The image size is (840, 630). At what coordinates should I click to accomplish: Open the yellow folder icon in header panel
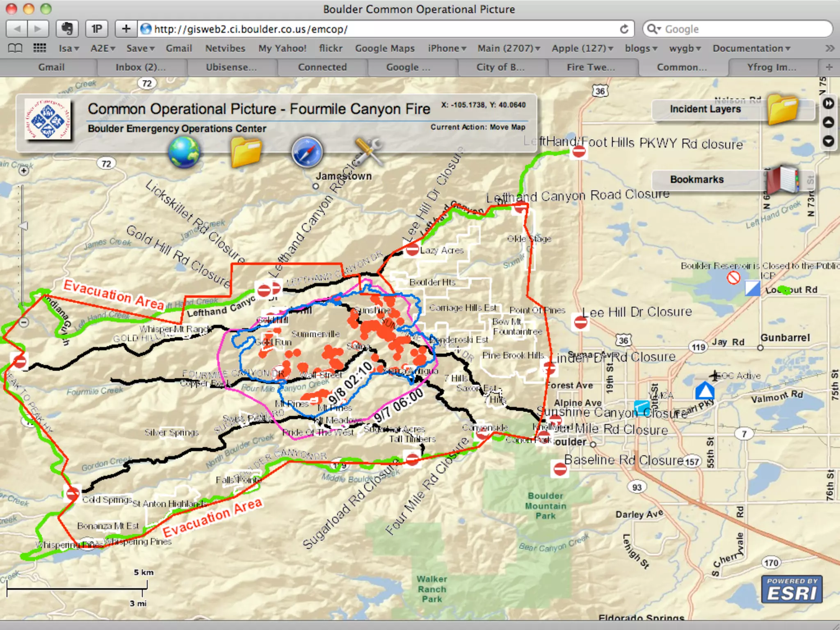[x=246, y=152]
